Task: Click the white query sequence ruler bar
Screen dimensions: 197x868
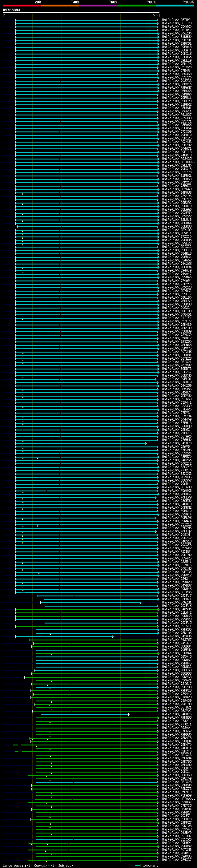Action: [81, 12]
